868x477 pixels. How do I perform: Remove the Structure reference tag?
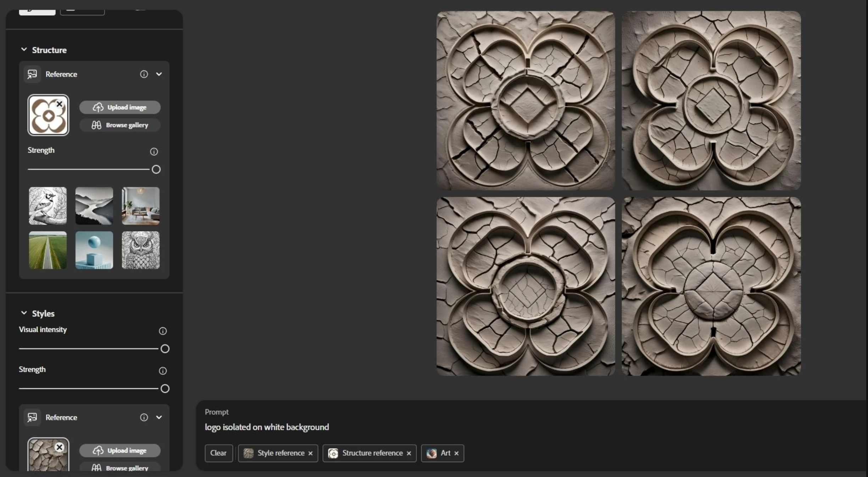(409, 453)
